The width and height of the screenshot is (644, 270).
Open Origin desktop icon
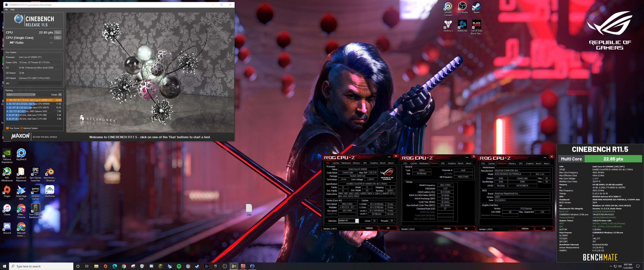pyautogui.click(x=7, y=191)
